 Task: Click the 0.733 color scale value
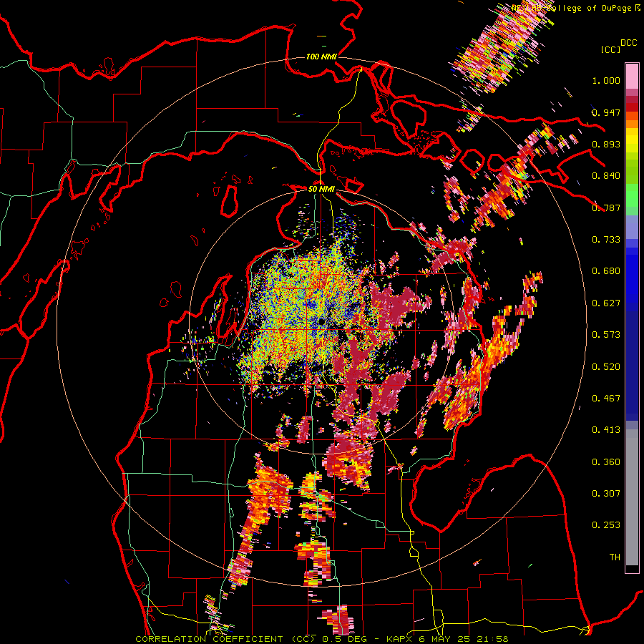[x=606, y=240]
